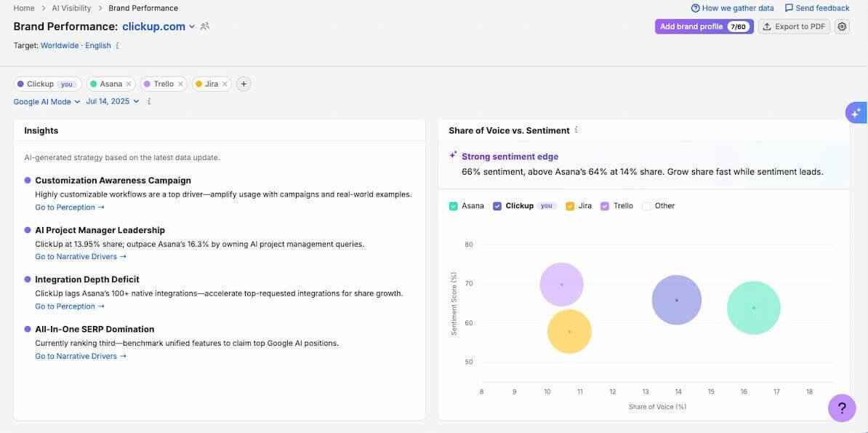Click the All-In-One SERP Domination heading
Image resolution: width=868 pixels, height=433 pixels.
coord(95,330)
